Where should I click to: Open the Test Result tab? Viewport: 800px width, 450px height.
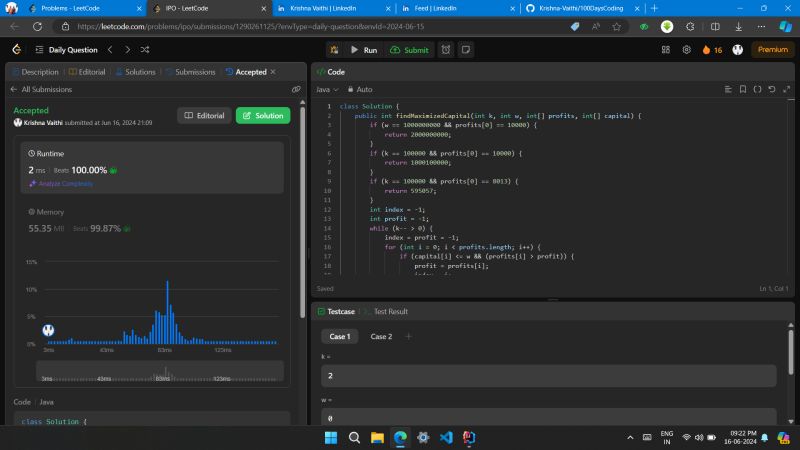pyautogui.click(x=390, y=312)
